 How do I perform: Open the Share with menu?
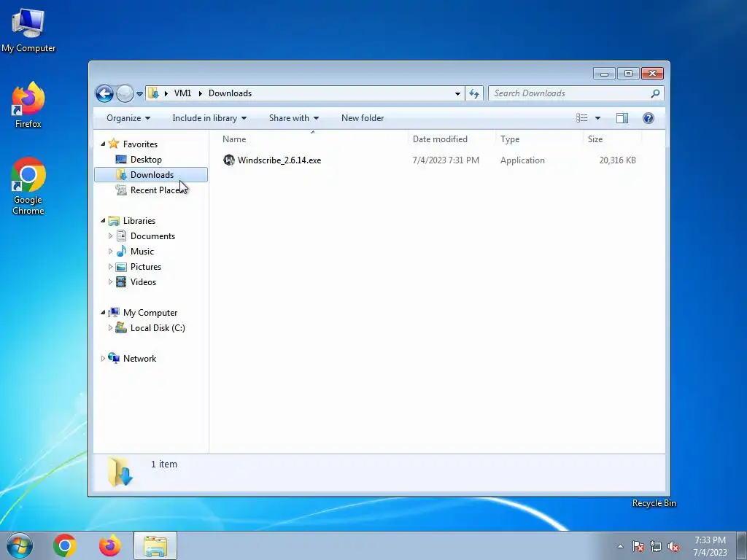pyautogui.click(x=293, y=118)
